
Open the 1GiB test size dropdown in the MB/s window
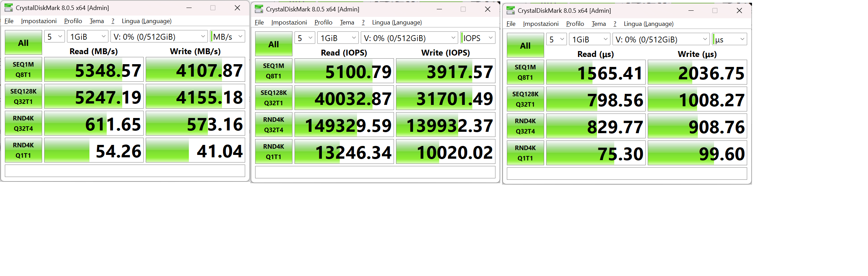click(x=88, y=37)
